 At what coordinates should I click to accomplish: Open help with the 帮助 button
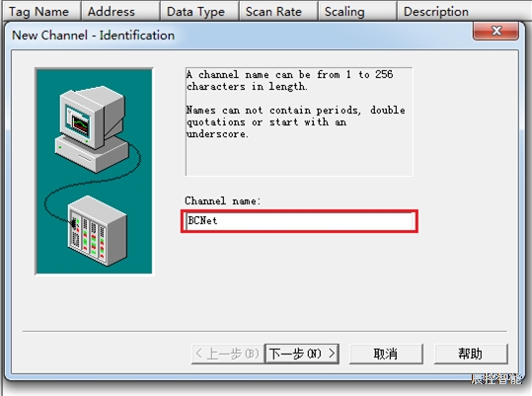pos(471,354)
